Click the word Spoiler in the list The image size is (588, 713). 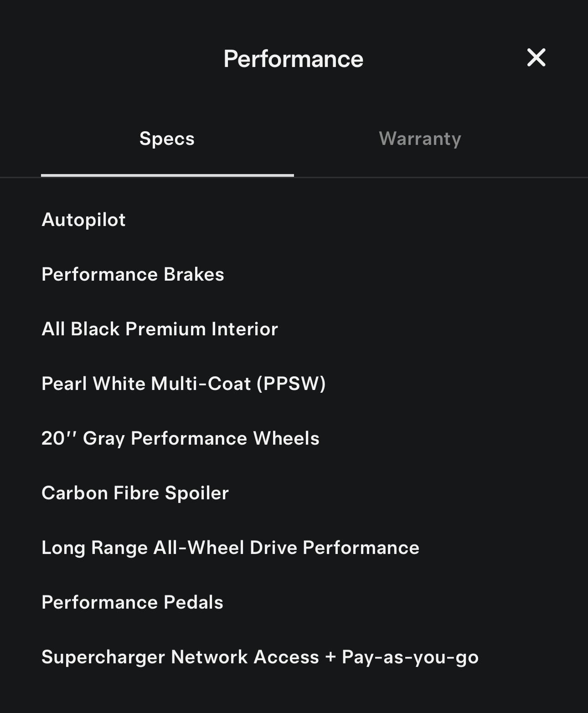[197, 493]
